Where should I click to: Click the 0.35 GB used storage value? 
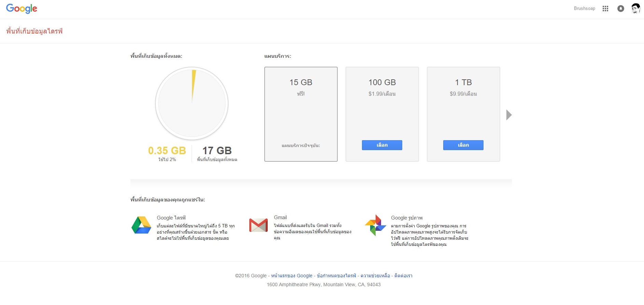pyautogui.click(x=167, y=150)
